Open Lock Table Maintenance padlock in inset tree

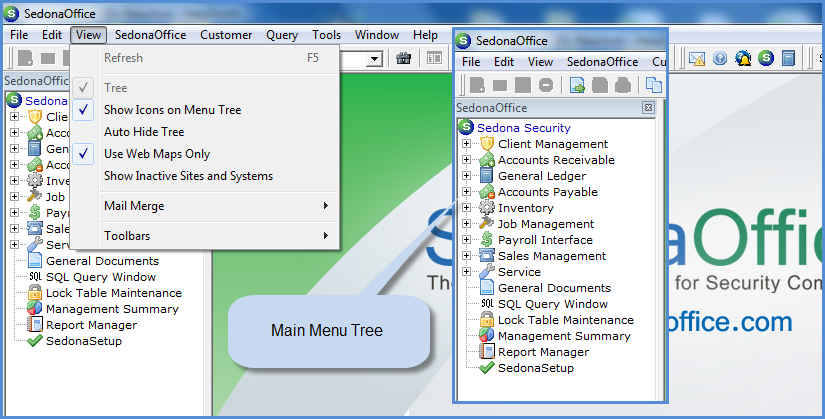pyautogui.click(x=487, y=320)
